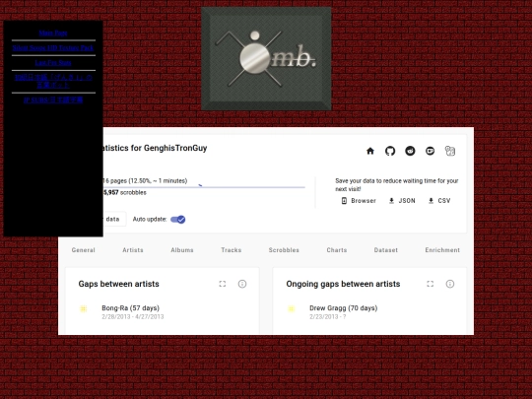Screen dimensions: 532x399
Task: Toggle the Auto update switch
Action: pos(177,220)
